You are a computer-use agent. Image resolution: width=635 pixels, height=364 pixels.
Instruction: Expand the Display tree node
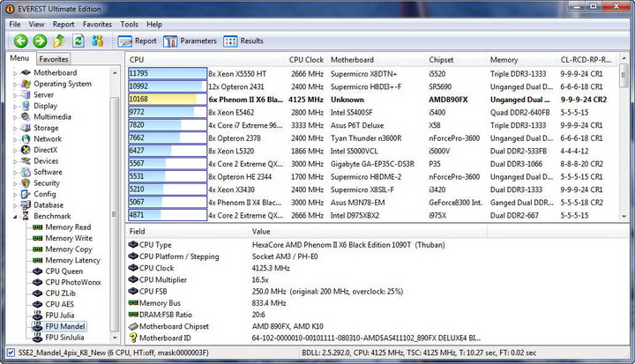click(x=15, y=106)
